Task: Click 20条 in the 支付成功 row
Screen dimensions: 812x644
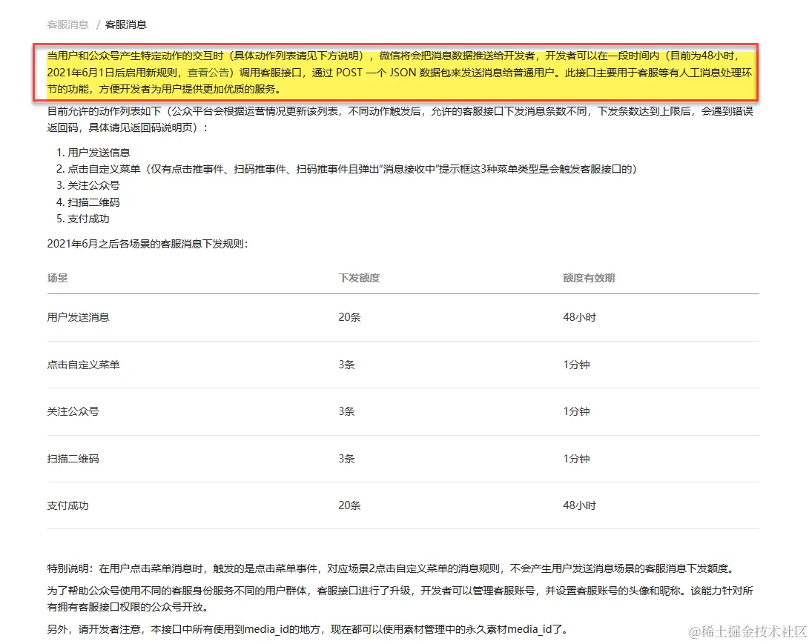Action: (x=349, y=505)
